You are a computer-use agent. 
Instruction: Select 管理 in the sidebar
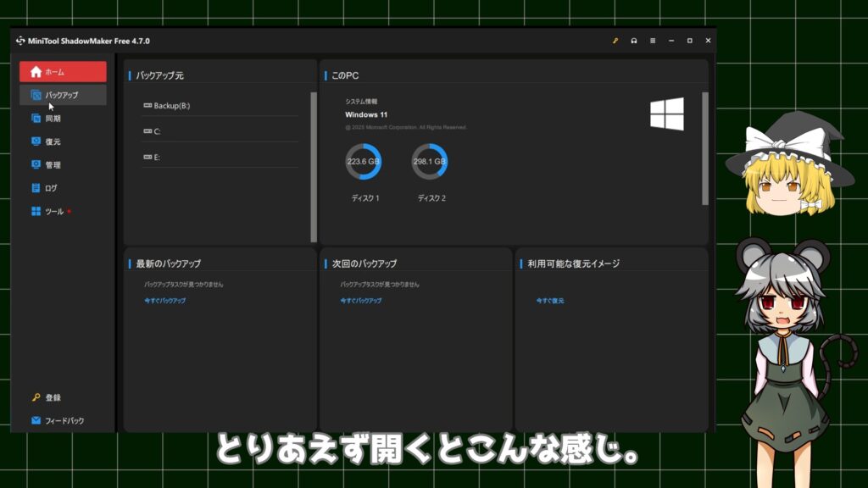63,165
